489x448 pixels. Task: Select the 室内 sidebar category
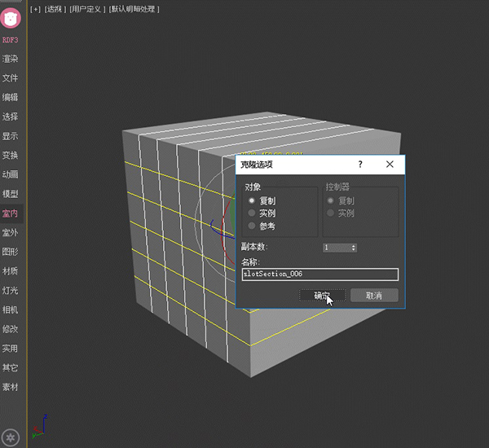(11, 213)
